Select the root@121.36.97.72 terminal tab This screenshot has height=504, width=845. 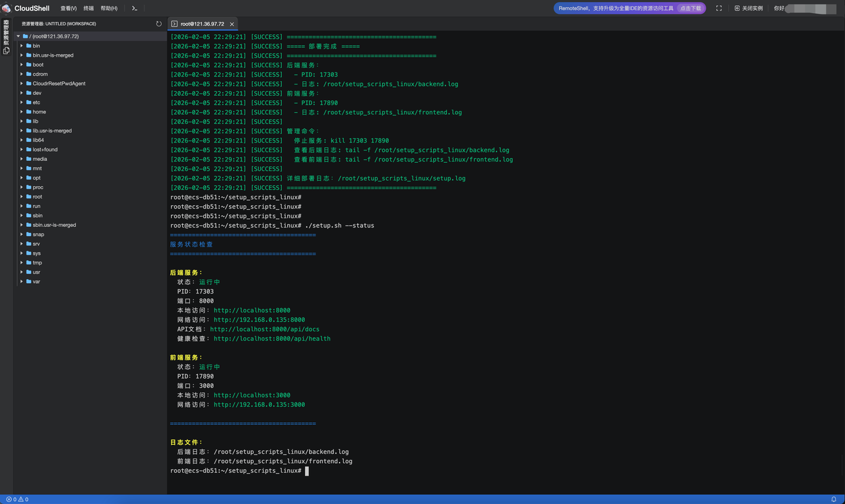[x=203, y=24]
